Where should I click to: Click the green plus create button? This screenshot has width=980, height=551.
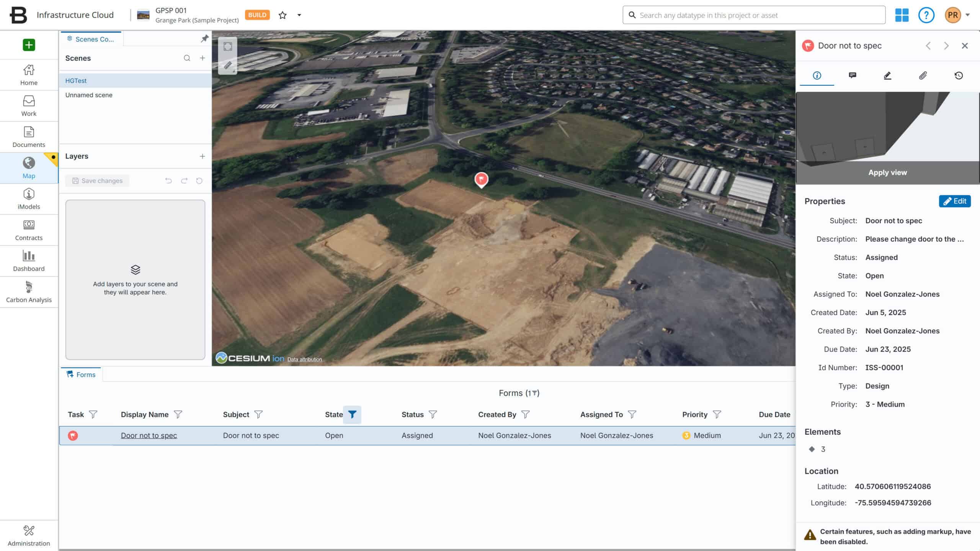click(29, 45)
